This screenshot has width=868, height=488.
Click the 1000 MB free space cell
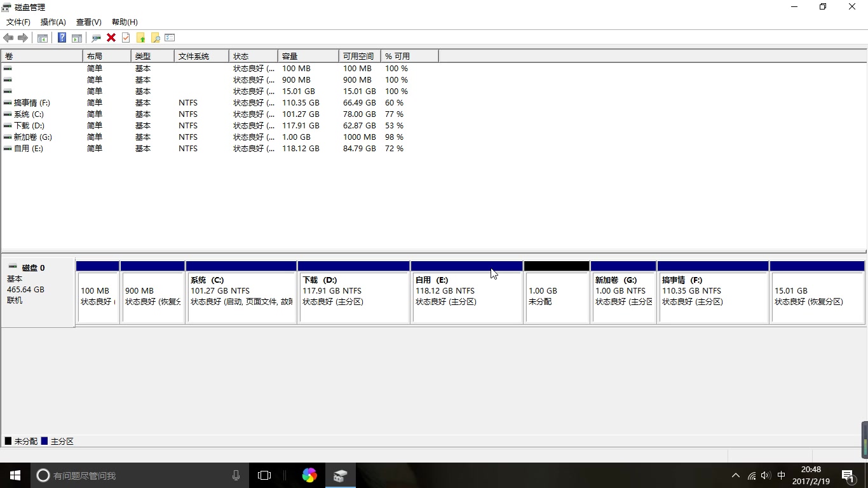point(360,137)
